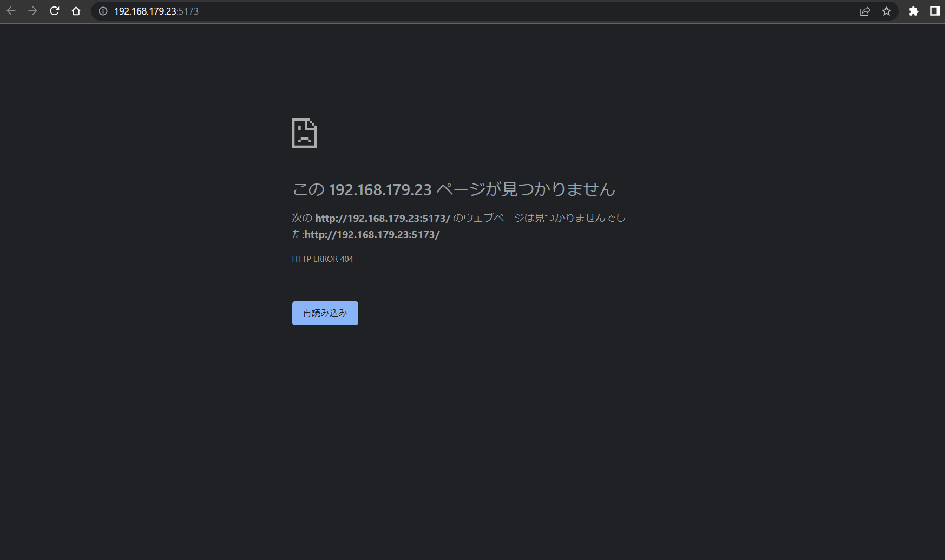Image resolution: width=945 pixels, height=560 pixels.
Task: Bookmark this page with the star icon
Action: pos(887,11)
